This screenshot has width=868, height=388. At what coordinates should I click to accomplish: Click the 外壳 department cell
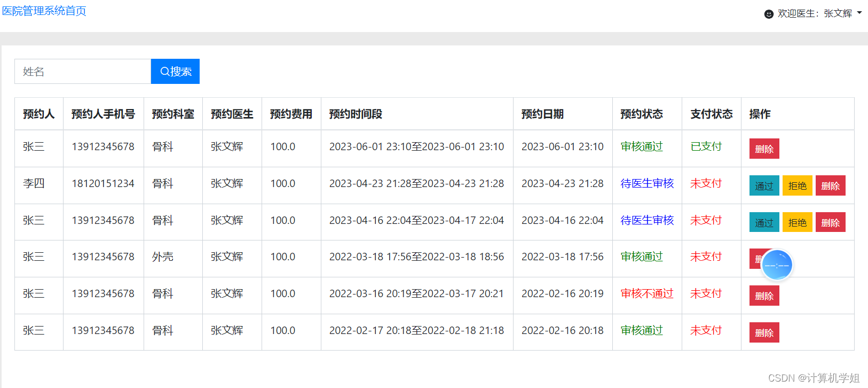pyautogui.click(x=163, y=257)
